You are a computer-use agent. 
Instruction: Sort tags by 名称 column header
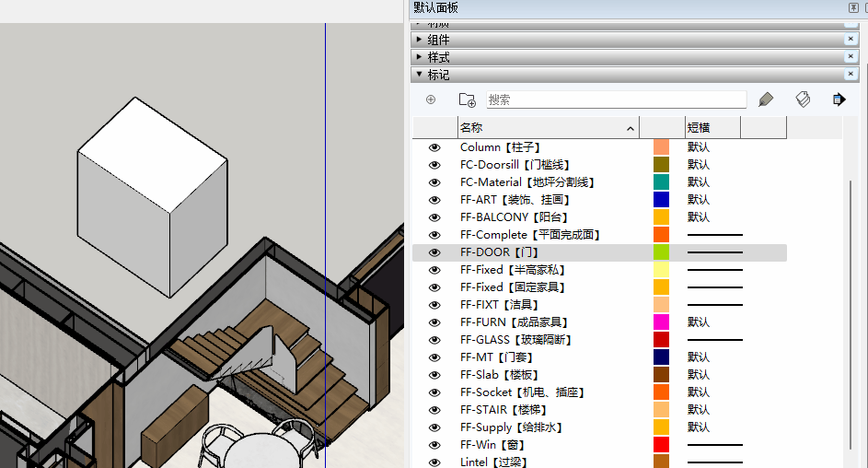pyautogui.click(x=543, y=128)
